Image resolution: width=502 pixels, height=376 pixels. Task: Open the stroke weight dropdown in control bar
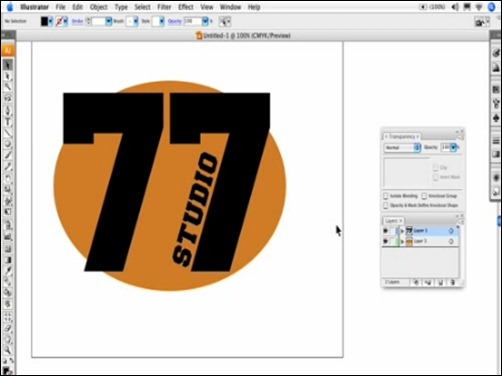click(x=109, y=21)
